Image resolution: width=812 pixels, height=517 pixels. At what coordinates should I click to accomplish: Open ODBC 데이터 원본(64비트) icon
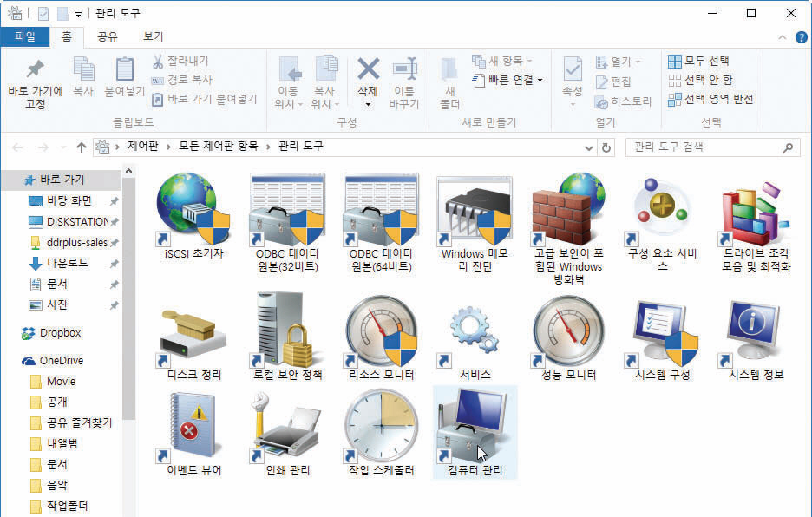[381, 223]
